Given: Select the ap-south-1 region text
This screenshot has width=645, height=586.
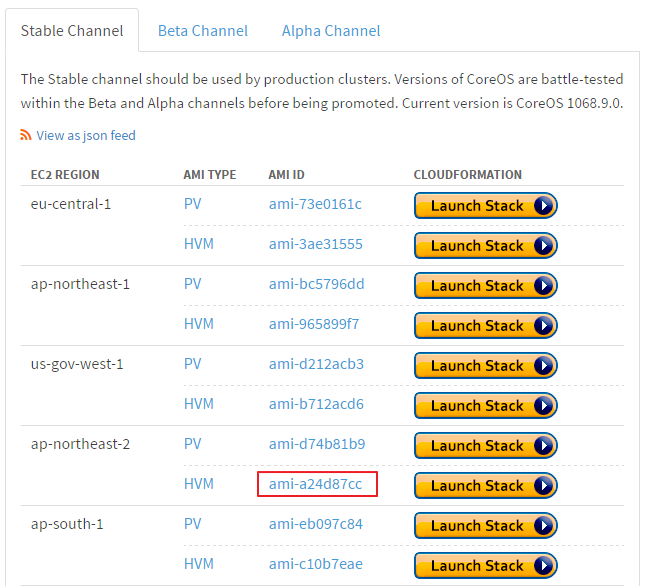Looking at the screenshot, I should click(67, 524).
